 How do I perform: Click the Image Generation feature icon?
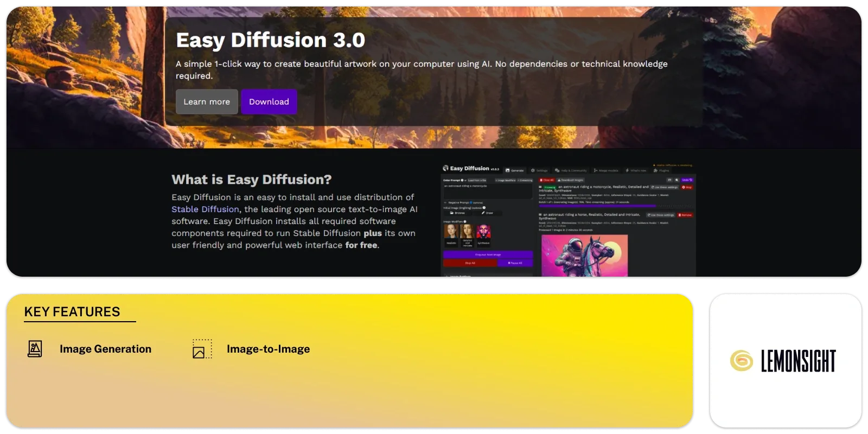point(35,349)
